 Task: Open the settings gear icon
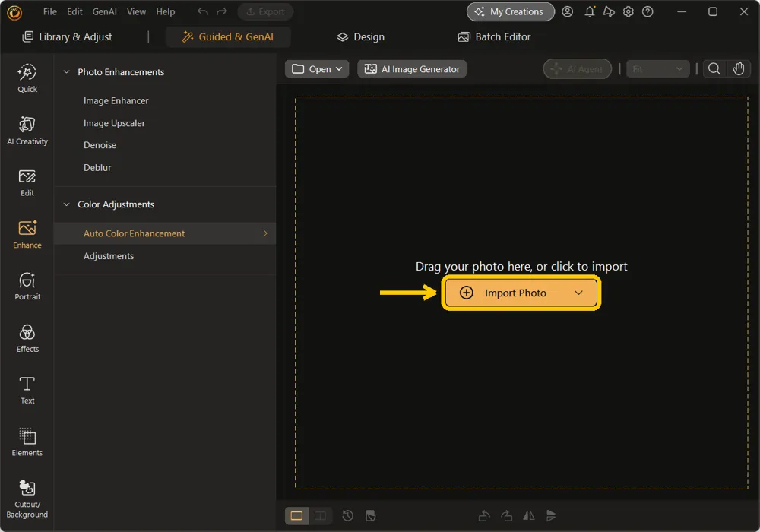coord(629,11)
